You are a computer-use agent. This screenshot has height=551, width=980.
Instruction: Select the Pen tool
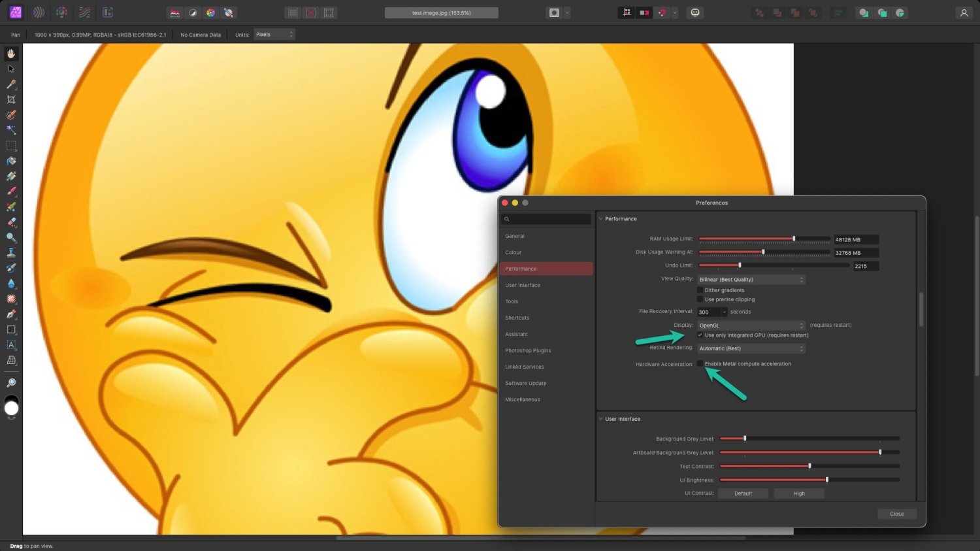tap(11, 314)
